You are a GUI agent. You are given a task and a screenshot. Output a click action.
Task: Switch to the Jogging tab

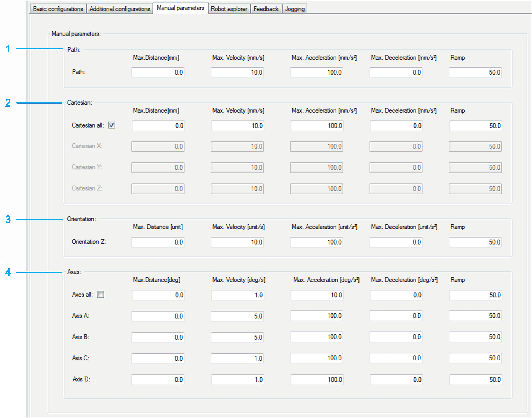(295, 9)
